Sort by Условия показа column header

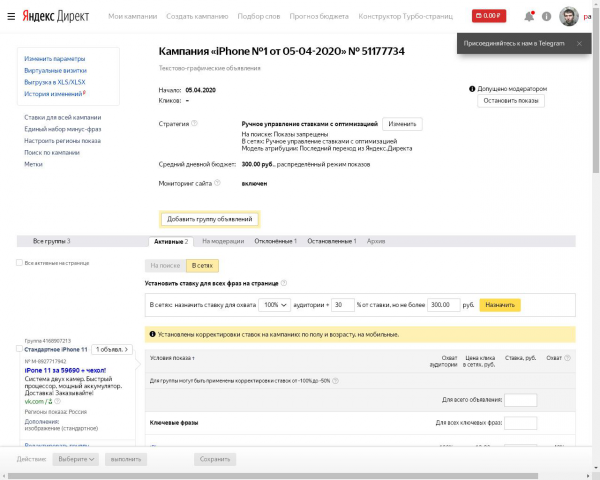pos(172,358)
